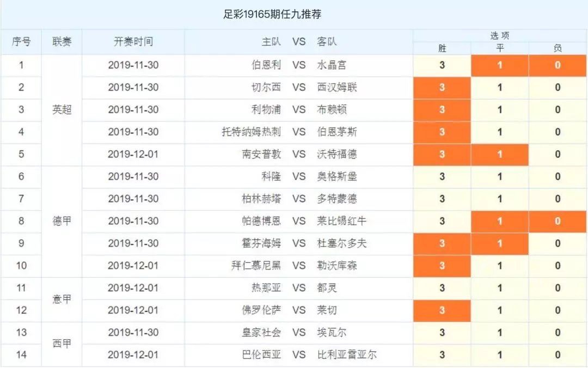Click the 联赛 column header

(62, 41)
